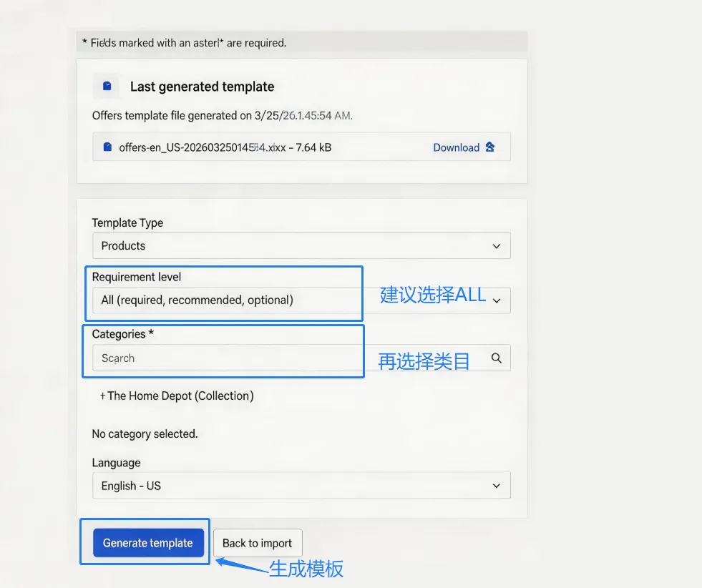Click the No category selected message
The width and height of the screenshot is (702, 588).
tap(145, 433)
